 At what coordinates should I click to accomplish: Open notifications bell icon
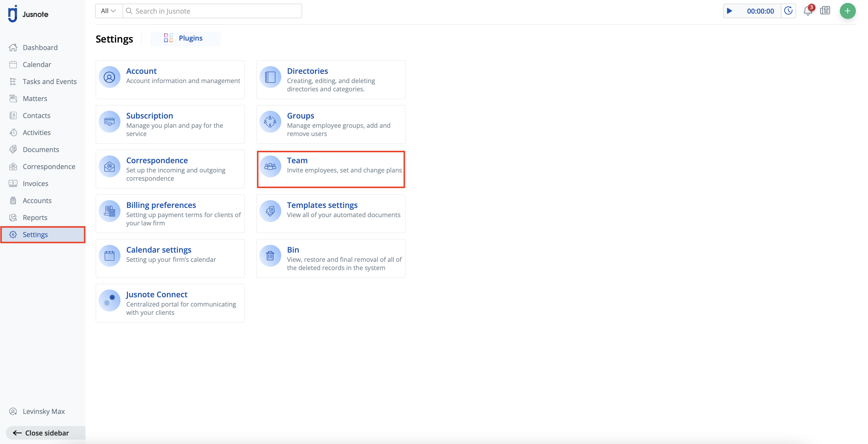pyautogui.click(x=808, y=11)
